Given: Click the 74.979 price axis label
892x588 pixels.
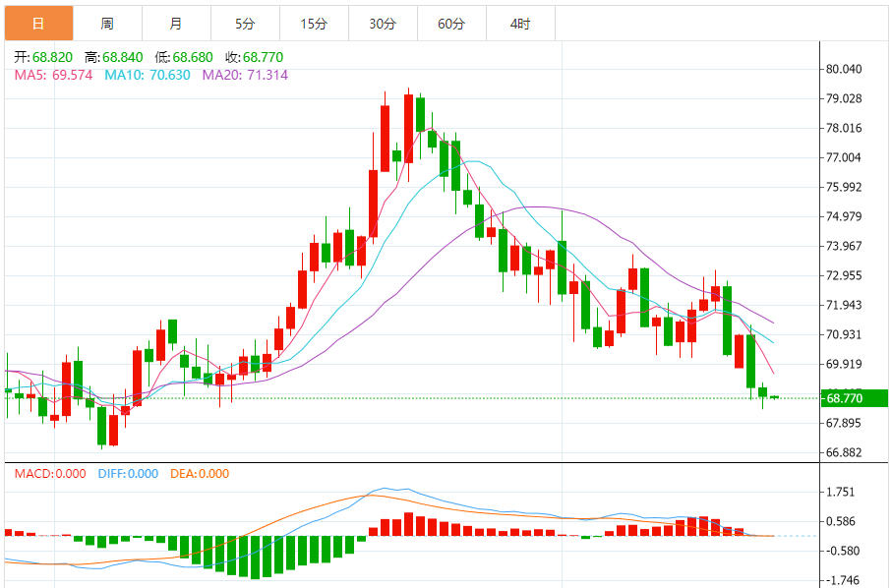Looking at the screenshot, I should point(844,216).
